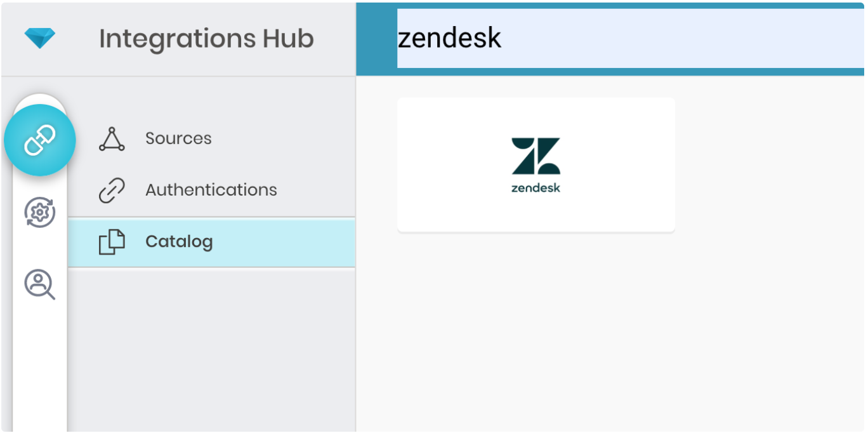Click blank results area below Zendesk card
The image size is (868, 433).
536,330
